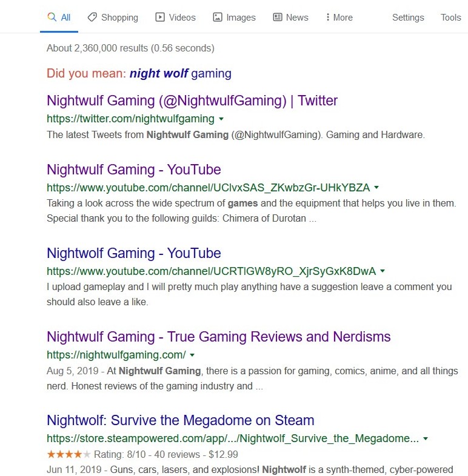Open search Tools

click(x=450, y=18)
